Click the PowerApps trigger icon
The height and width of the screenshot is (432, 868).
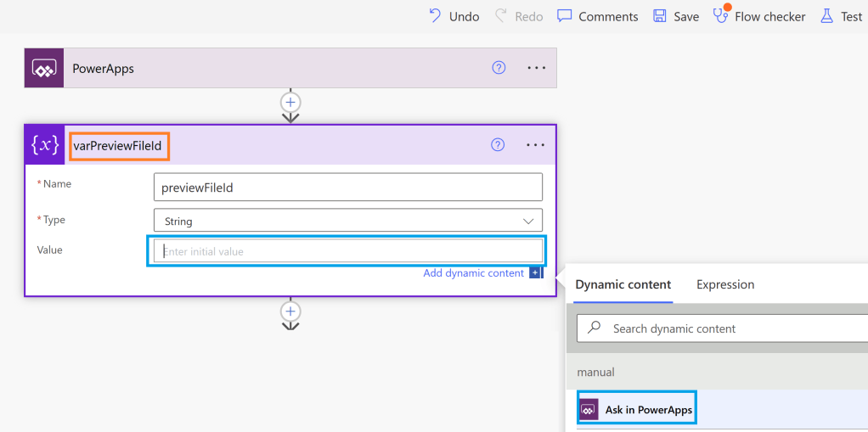44,69
